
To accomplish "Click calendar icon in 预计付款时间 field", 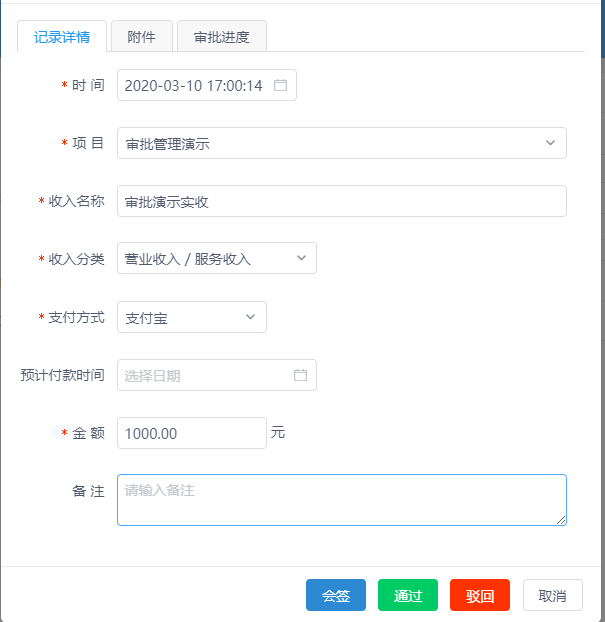I will (x=300, y=375).
